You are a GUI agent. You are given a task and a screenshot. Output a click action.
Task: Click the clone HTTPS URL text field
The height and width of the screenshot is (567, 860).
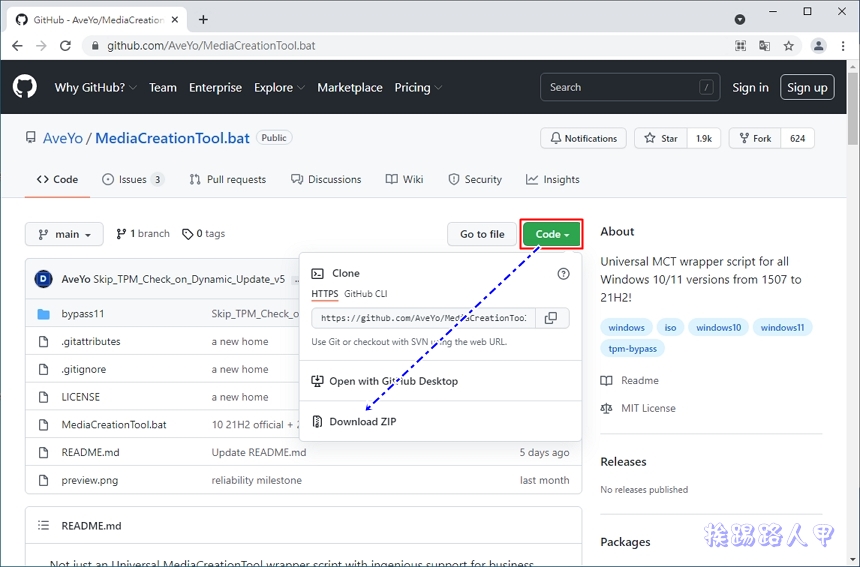423,318
